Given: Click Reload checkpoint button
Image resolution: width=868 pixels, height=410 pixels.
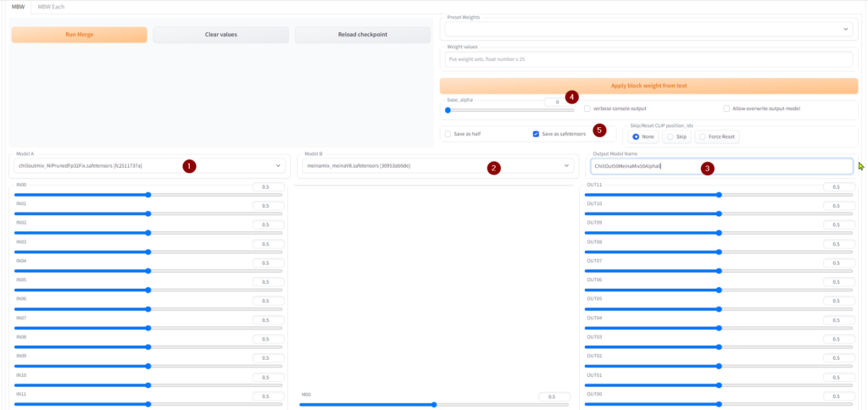Looking at the screenshot, I should point(362,35).
